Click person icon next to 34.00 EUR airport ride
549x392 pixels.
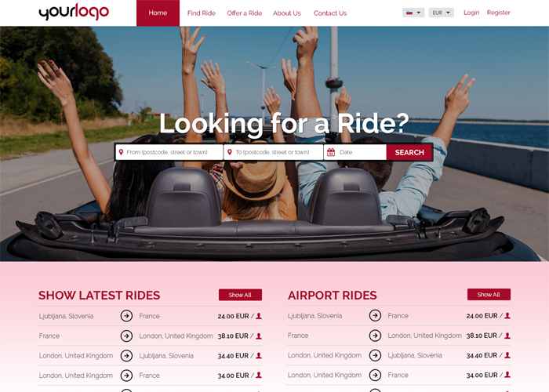507,375
